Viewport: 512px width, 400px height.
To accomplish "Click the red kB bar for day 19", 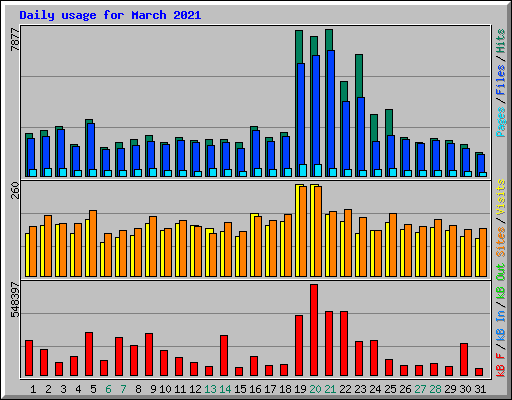I will pyautogui.click(x=299, y=346).
